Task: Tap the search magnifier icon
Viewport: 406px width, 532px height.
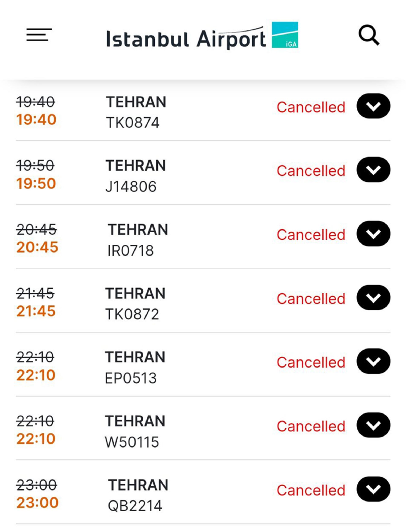Action: [369, 35]
